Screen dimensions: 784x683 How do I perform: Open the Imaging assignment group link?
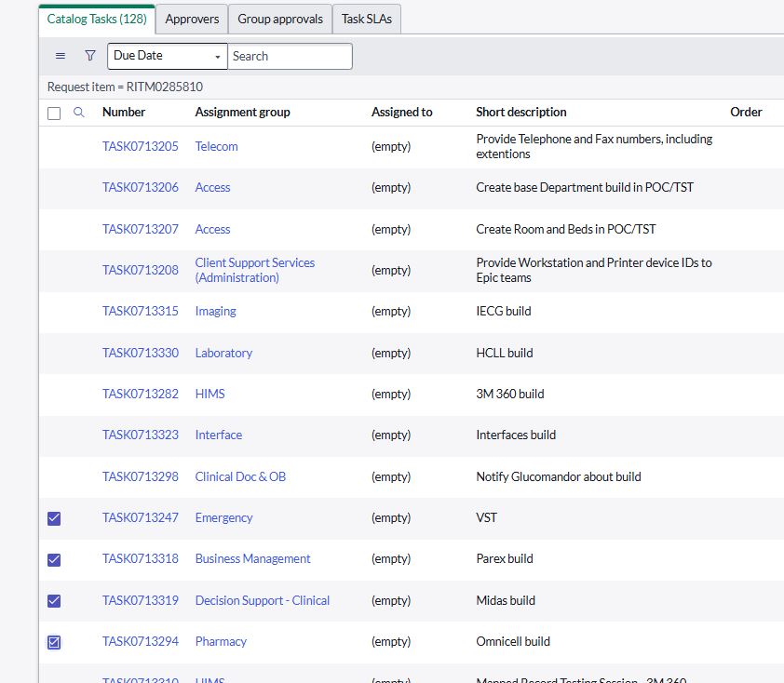click(x=215, y=312)
